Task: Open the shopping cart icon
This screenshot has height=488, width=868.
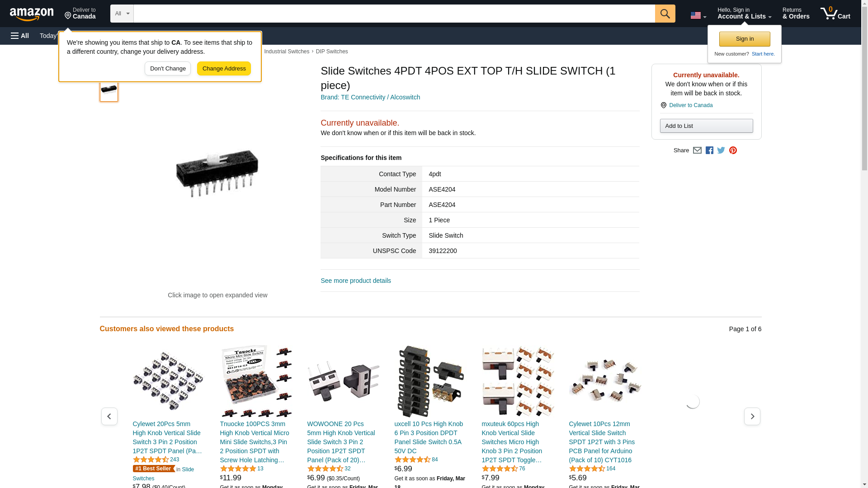Action: pyautogui.click(x=835, y=14)
